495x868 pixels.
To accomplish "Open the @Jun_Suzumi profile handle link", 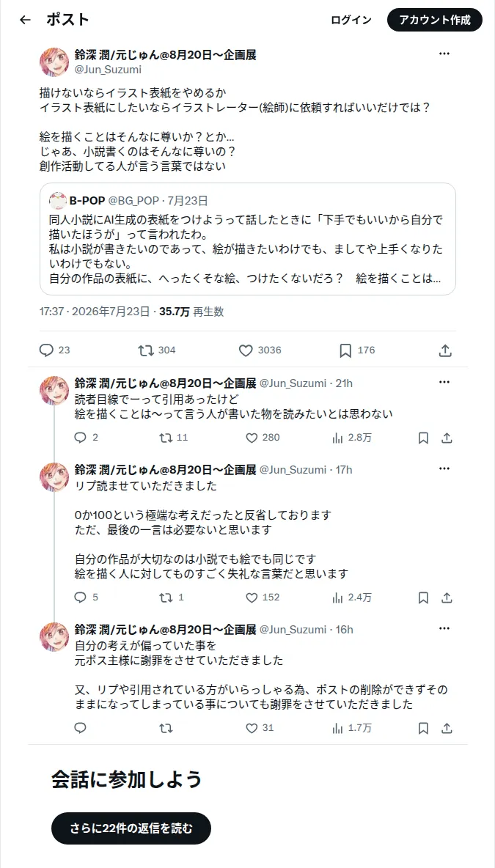I will pyautogui.click(x=108, y=69).
